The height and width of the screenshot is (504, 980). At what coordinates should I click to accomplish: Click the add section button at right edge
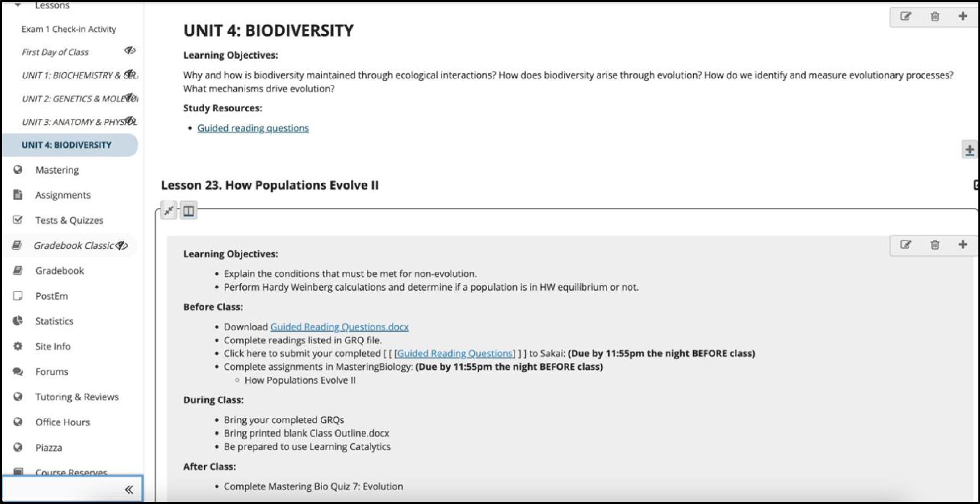point(969,150)
